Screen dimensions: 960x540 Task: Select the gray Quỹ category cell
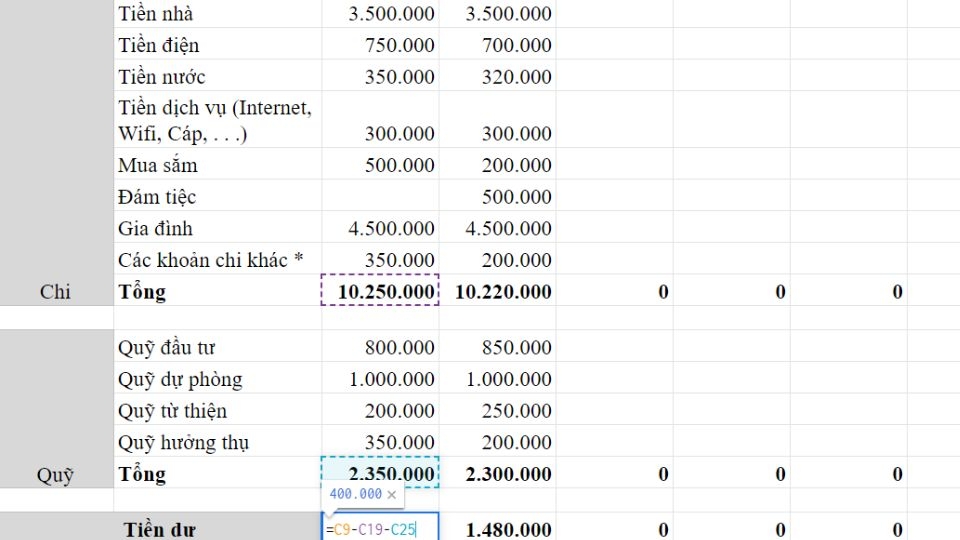[x=55, y=475]
